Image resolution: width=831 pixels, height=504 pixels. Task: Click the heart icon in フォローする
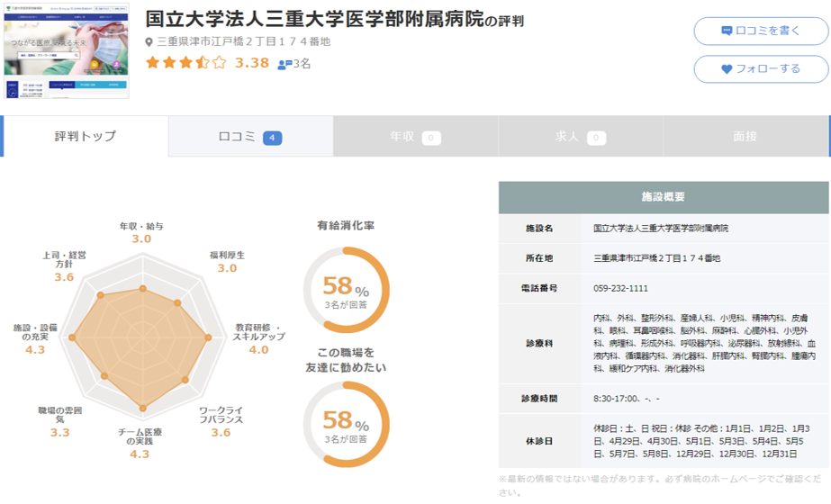(727, 69)
